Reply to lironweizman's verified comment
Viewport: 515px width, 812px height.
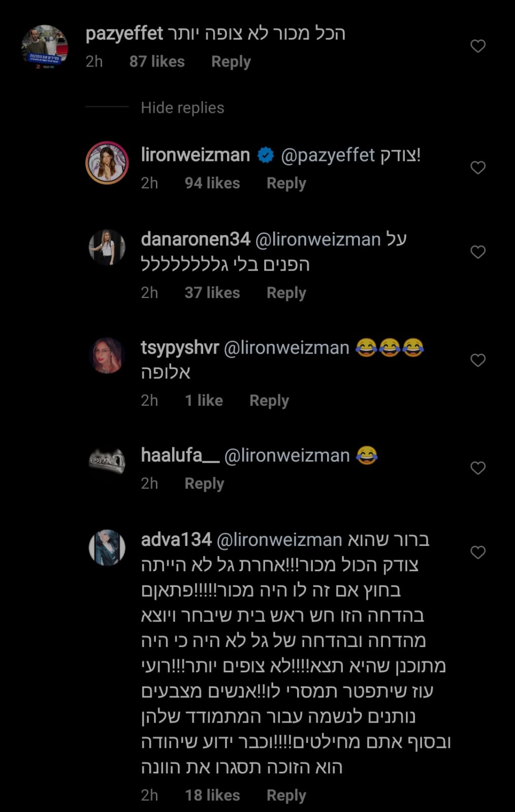point(286,183)
